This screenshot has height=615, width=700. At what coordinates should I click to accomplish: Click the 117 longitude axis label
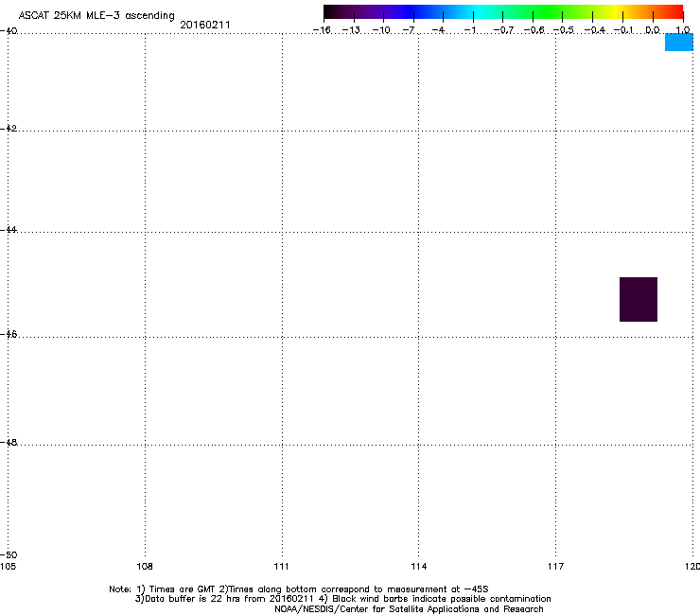point(556,567)
